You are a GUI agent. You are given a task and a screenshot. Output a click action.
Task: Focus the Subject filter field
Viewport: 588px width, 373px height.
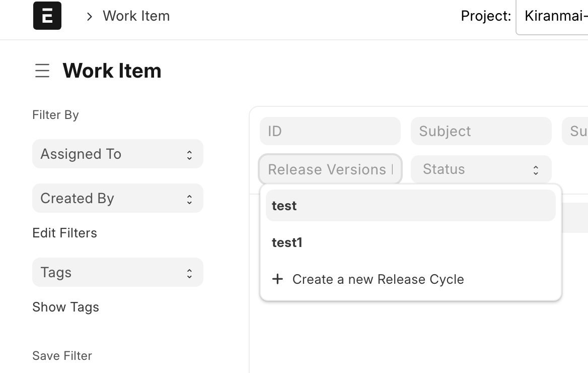click(481, 131)
